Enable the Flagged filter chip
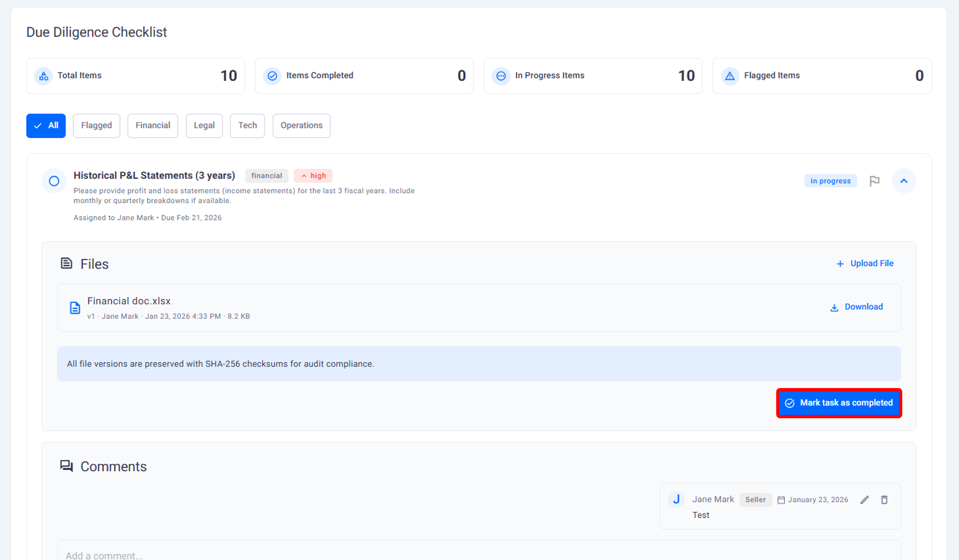The width and height of the screenshot is (959, 560). [x=96, y=125]
